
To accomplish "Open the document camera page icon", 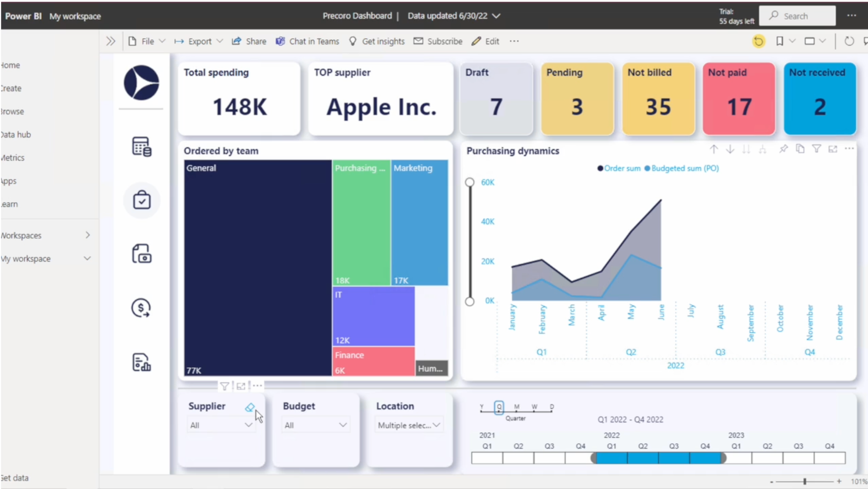I will (x=141, y=254).
